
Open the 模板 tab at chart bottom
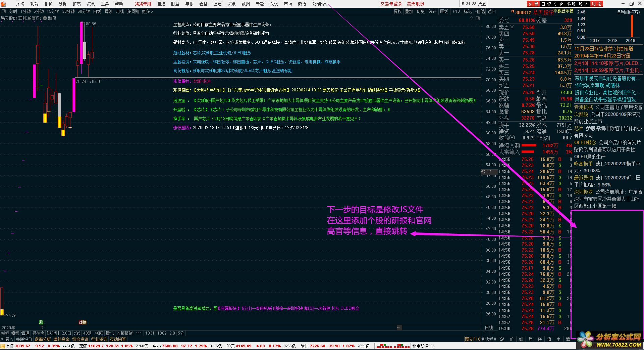15,333
